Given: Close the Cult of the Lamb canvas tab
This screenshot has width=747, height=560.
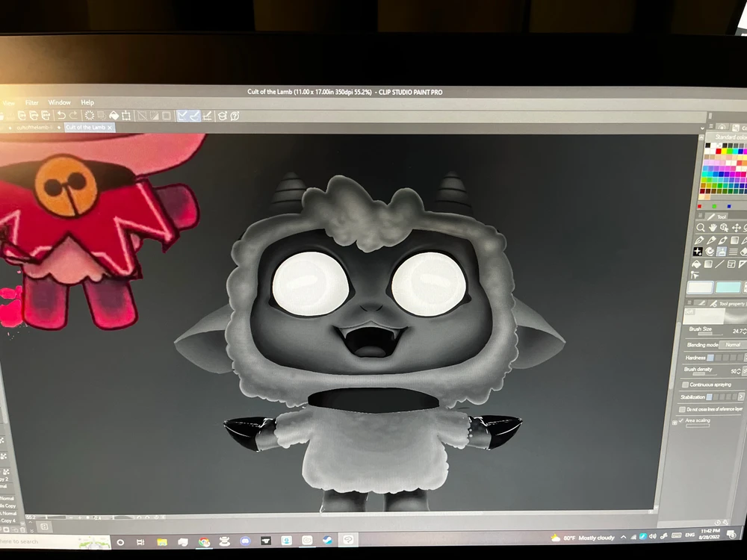Looking at the screenshot, I should pos(111,128).
